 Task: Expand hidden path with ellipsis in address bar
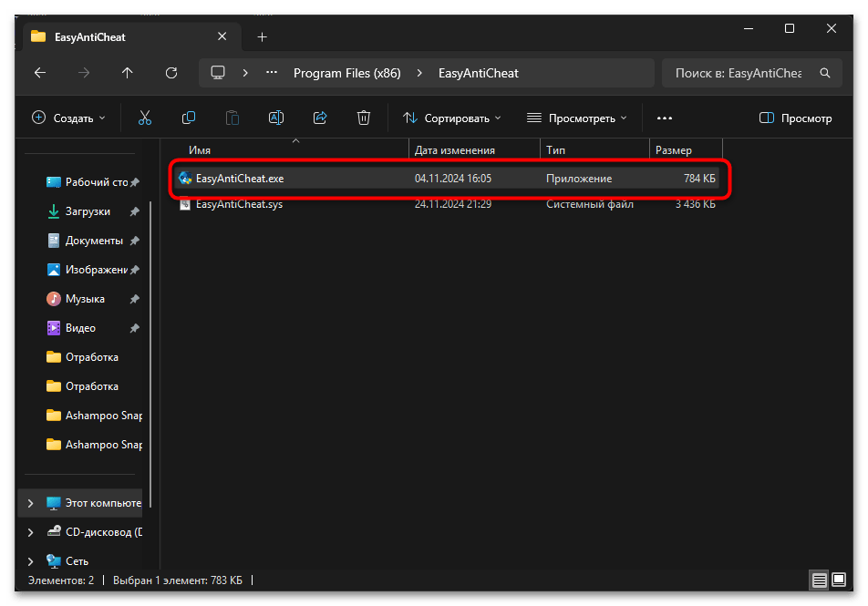click(x=272, y=73)
